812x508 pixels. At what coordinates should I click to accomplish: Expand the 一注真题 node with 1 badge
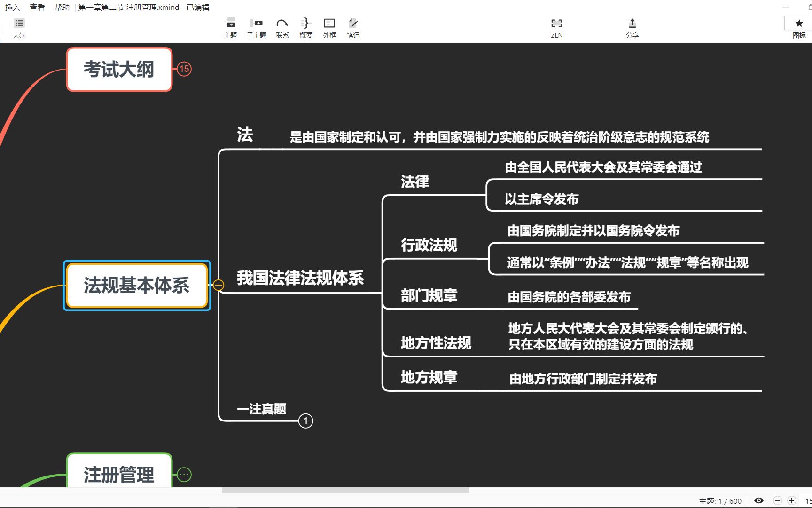(x=306, y=421)
